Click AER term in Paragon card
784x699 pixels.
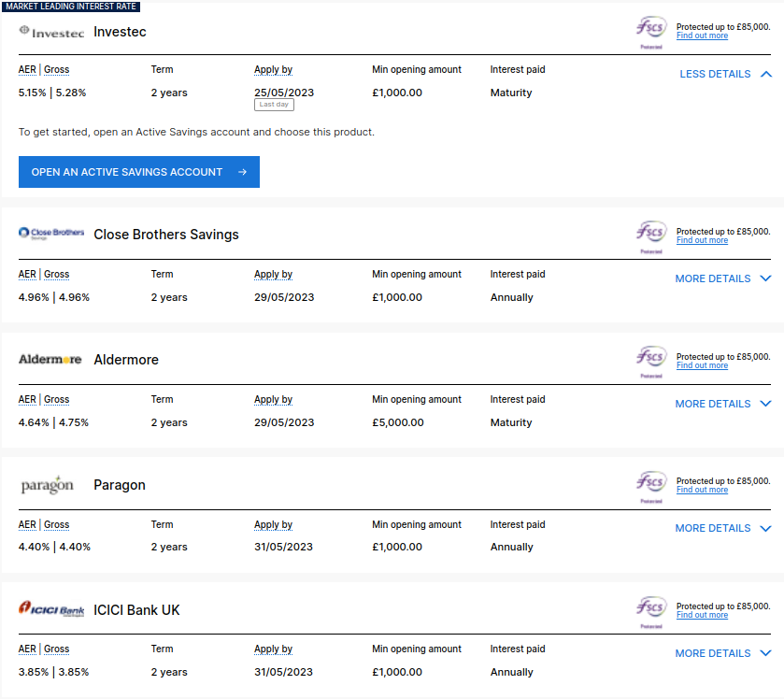point(27,524)
